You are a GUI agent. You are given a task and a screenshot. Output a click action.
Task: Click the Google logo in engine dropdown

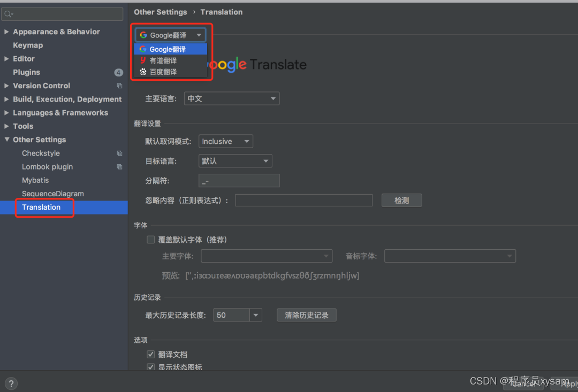(143, 35)
